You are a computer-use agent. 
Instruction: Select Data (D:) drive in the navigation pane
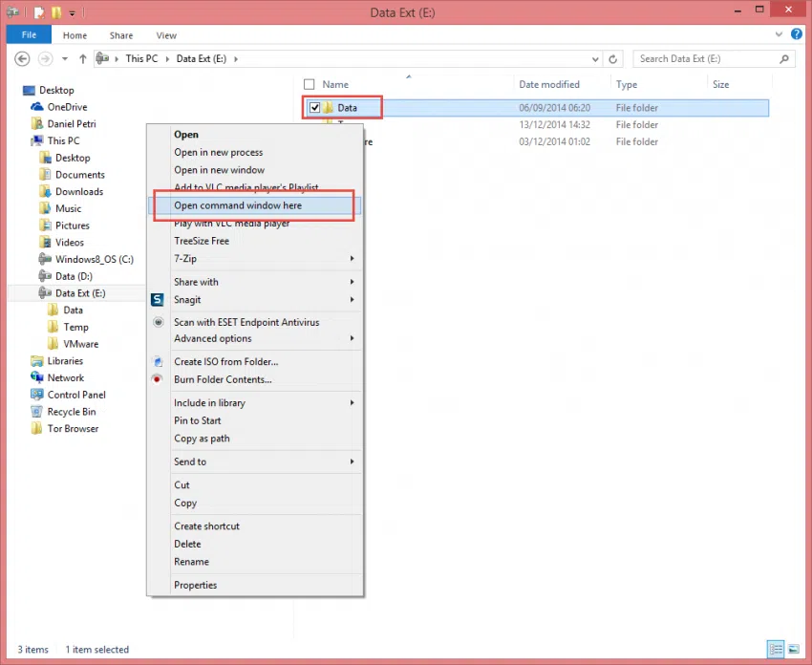coord(75,276)
